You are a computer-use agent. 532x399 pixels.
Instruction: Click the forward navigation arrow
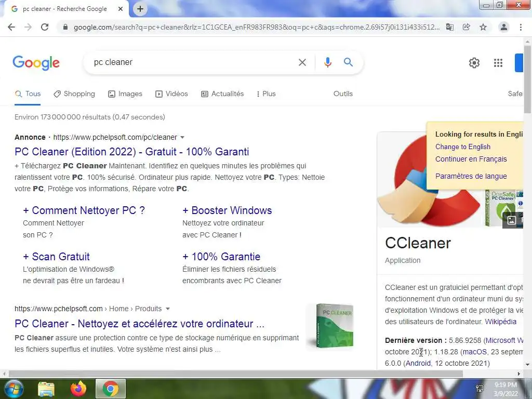[28, 27]
